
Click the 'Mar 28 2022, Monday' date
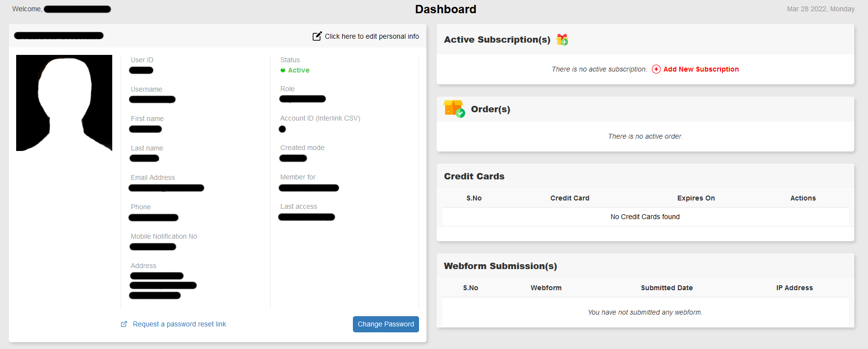click(x=820, y=9)
